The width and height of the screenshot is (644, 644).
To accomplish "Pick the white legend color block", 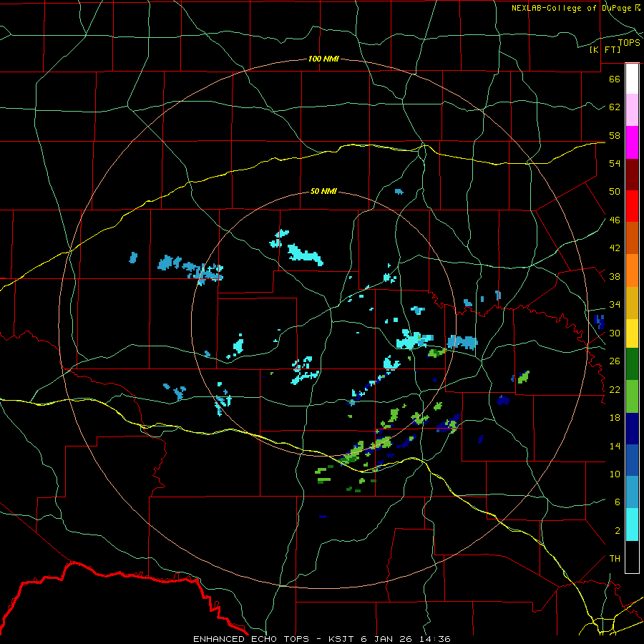I will point(632,79).
